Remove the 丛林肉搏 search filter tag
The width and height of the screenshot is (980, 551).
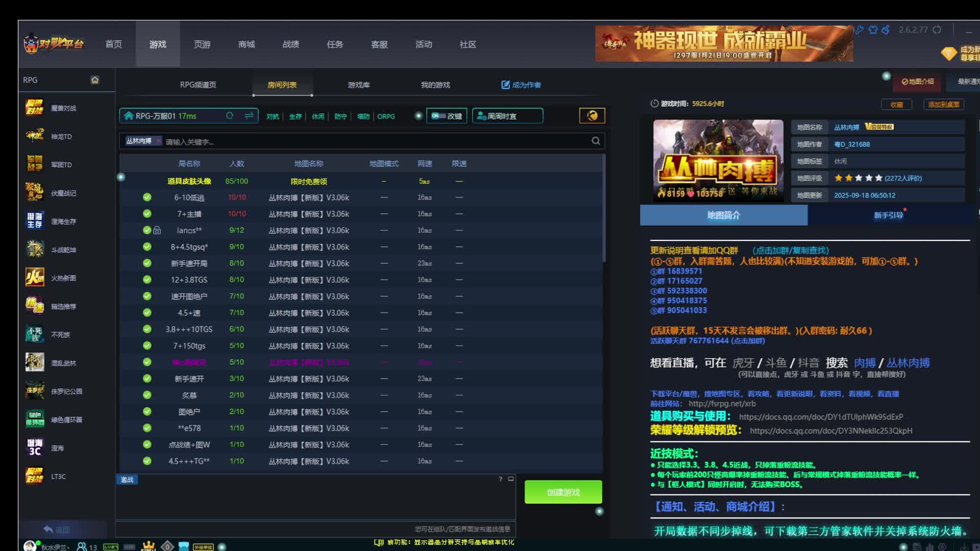point(159,141)
